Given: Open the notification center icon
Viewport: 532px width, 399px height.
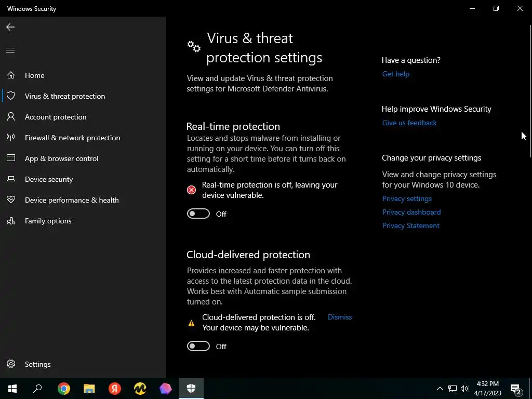Looking at the screenshot, I should [x=516, y=389].
